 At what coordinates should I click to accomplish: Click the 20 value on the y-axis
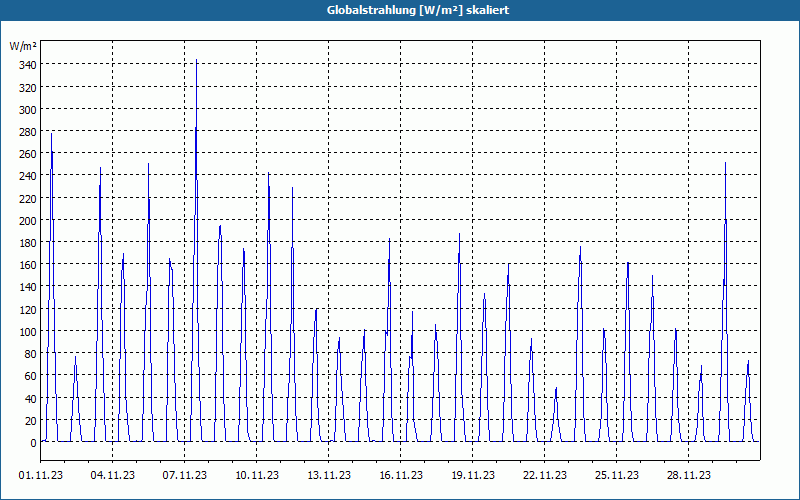coord(30,421)
